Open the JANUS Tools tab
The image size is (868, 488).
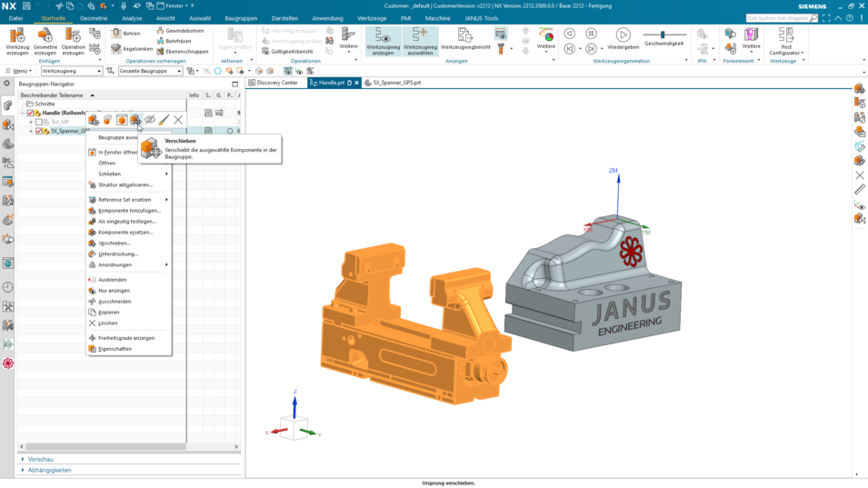point(481,18)
